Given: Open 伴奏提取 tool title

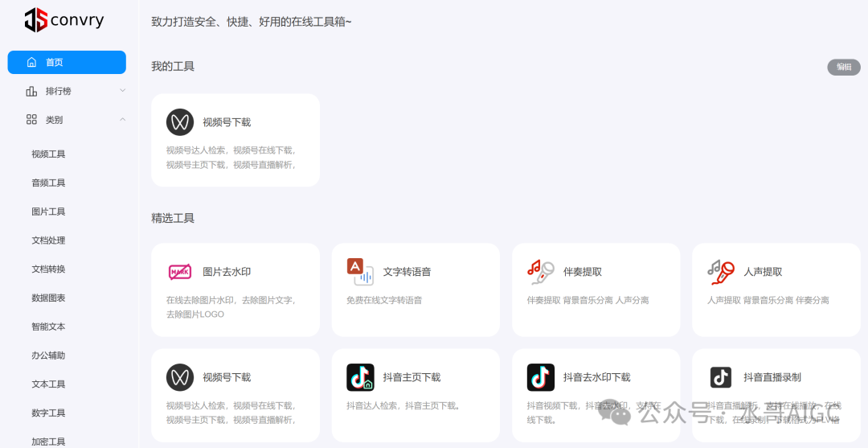Looking at the screenshot, I should pos(583,272).
